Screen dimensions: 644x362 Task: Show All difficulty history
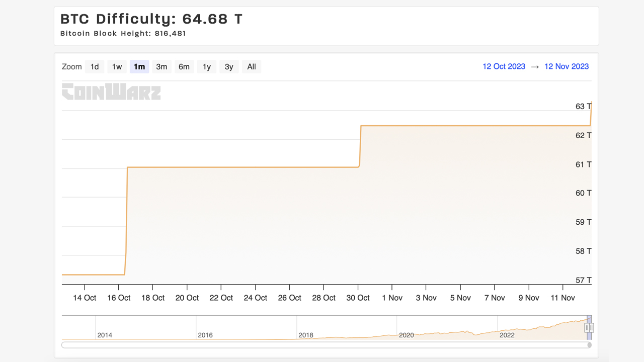point(252,67)
